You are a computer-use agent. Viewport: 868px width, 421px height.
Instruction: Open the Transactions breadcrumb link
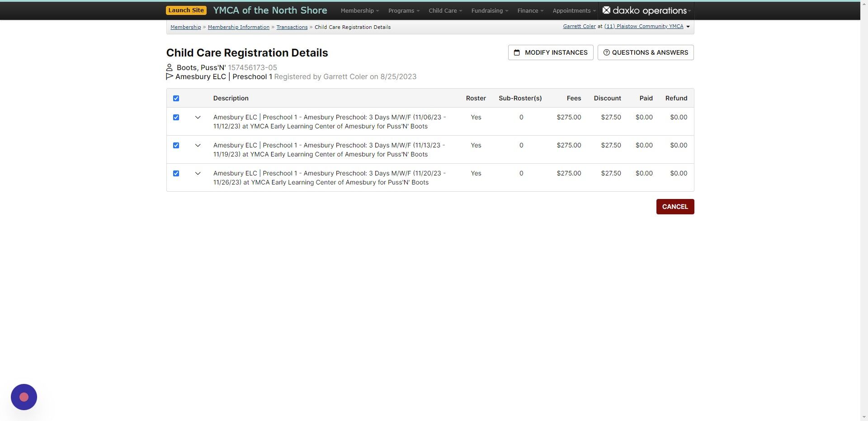pos(292,27)
